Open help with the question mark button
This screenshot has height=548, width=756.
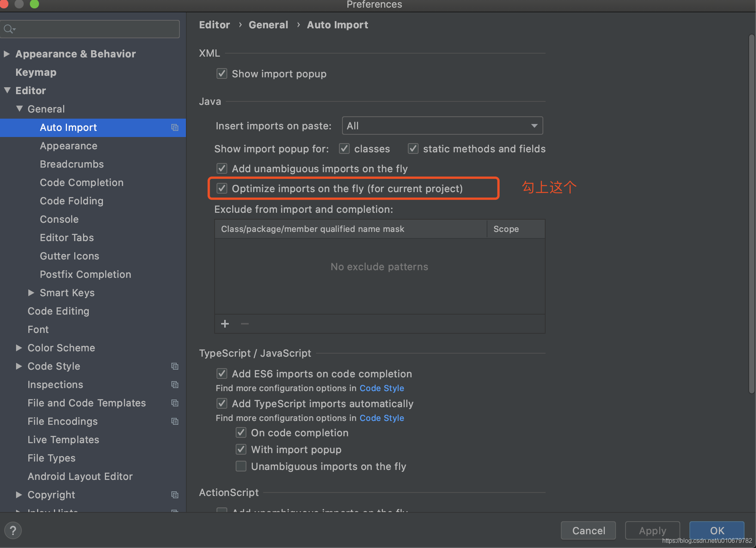(x=13, y=530)
